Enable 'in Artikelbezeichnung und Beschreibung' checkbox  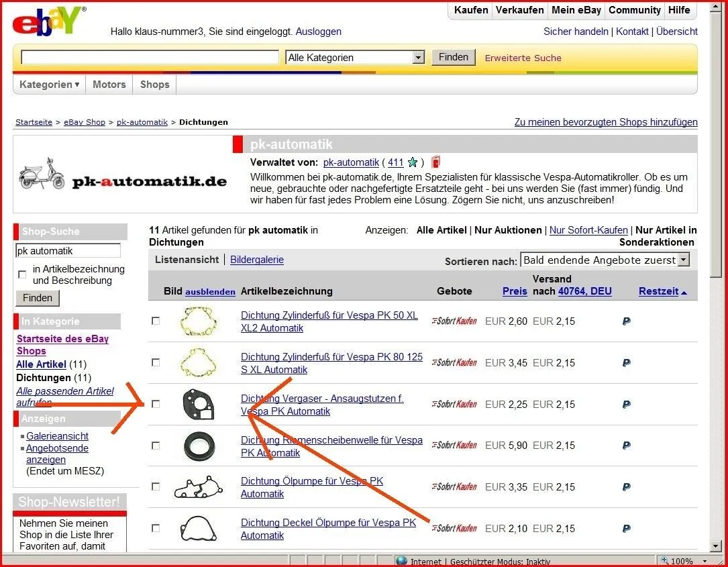(22, 274)
